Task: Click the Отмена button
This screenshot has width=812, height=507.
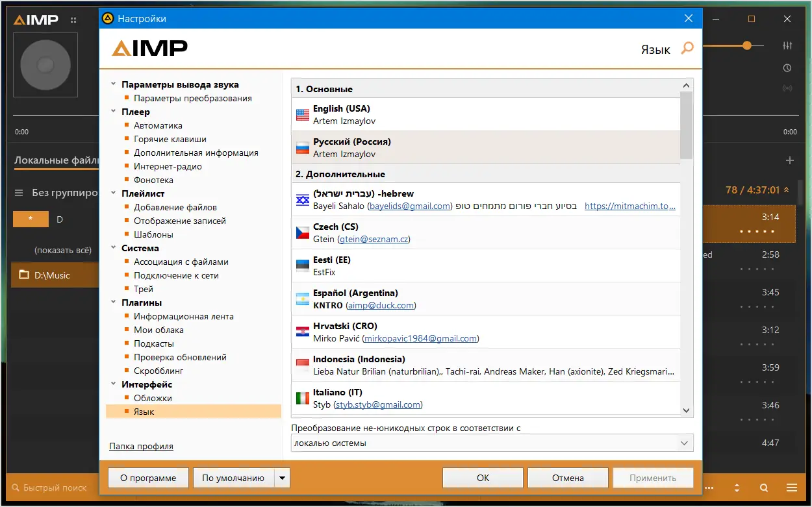Action: coord(568,478)
